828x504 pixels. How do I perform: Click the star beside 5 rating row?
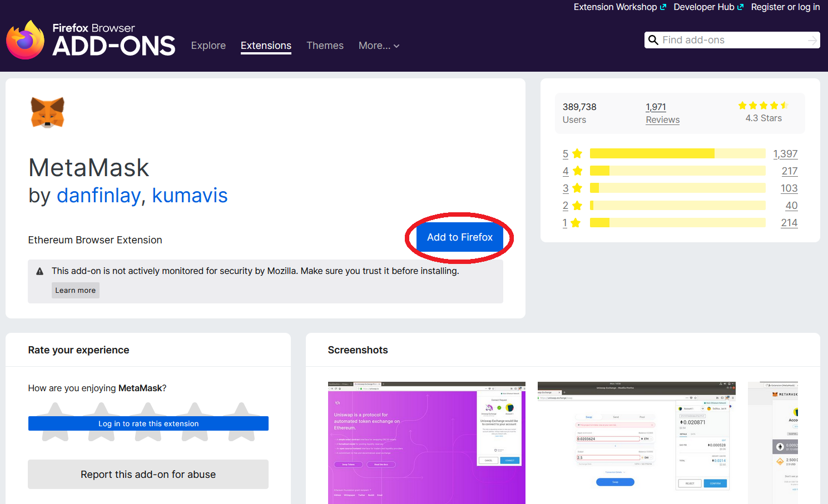(x=577, y=153)
